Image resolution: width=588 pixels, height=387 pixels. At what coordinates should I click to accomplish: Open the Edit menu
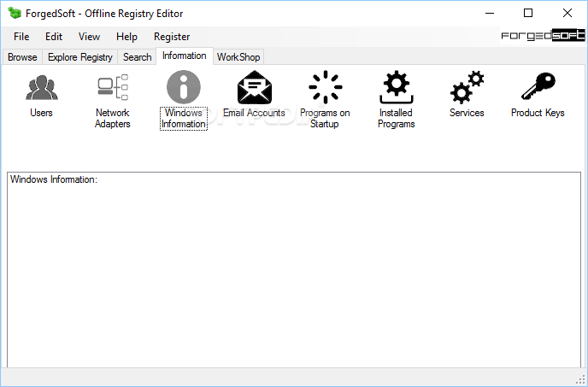(x=54, y=37)
